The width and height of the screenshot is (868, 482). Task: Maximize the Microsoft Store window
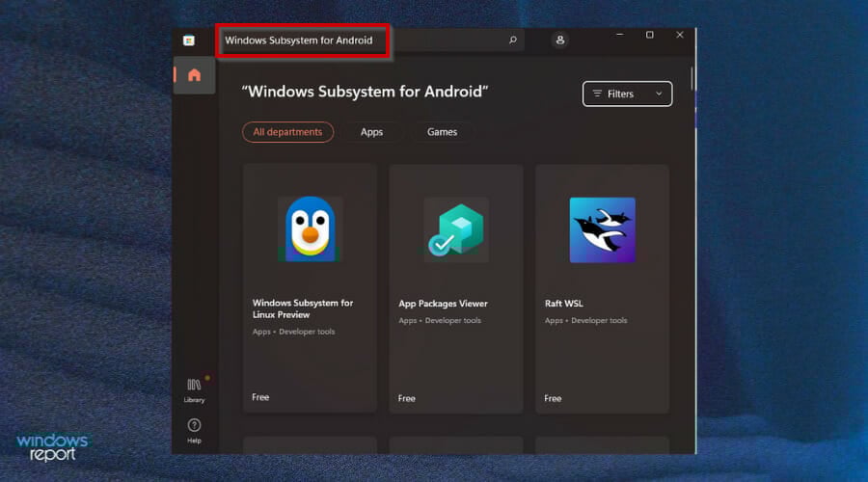650,35
